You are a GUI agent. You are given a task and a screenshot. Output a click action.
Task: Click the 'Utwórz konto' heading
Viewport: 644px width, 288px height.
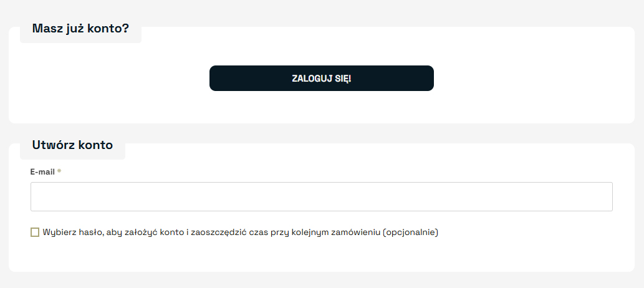(x=72, y=145)
